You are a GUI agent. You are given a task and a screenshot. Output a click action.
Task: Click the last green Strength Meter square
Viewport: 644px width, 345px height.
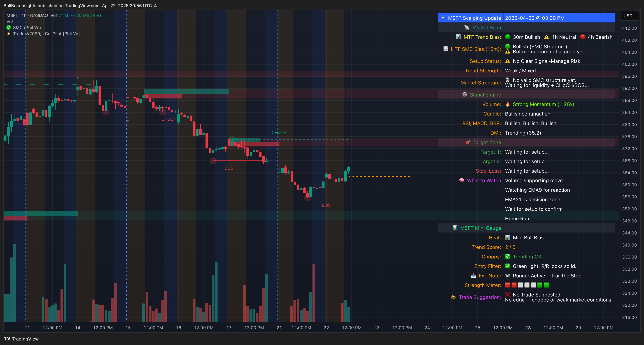[x=547, y=285]
